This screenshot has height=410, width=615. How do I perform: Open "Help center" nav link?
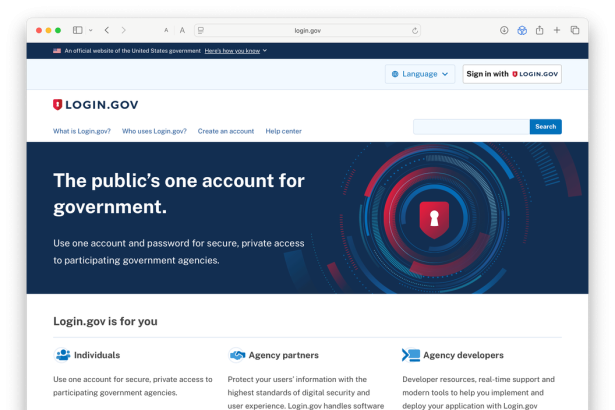[284, 131]
